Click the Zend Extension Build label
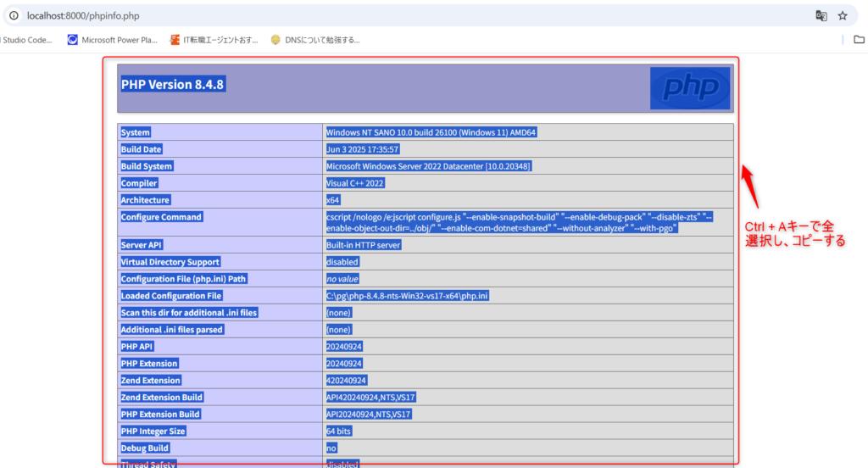 (x=162, y=397)
